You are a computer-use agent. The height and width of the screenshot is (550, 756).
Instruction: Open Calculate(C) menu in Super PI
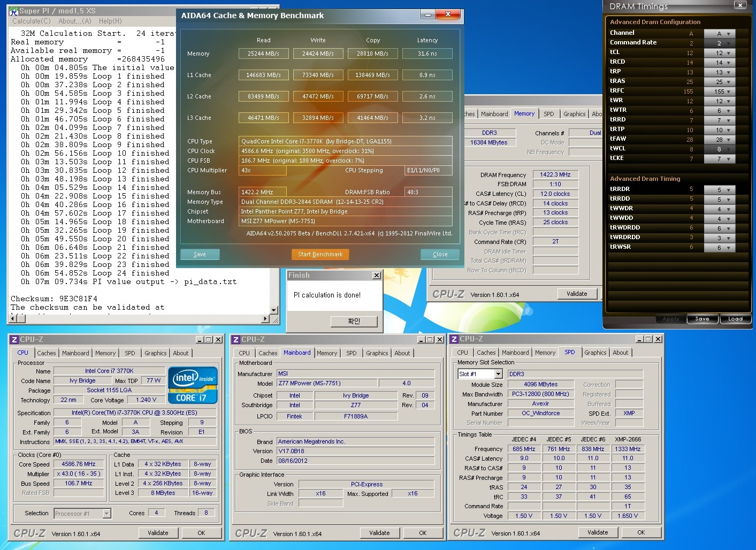click(x=31, y=21)
